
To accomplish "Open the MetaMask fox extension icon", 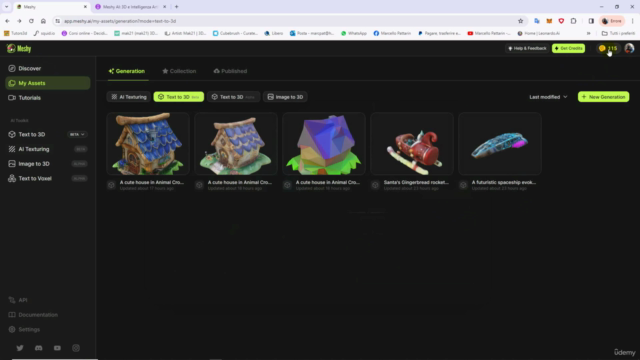I will click(x=549, y=21).
